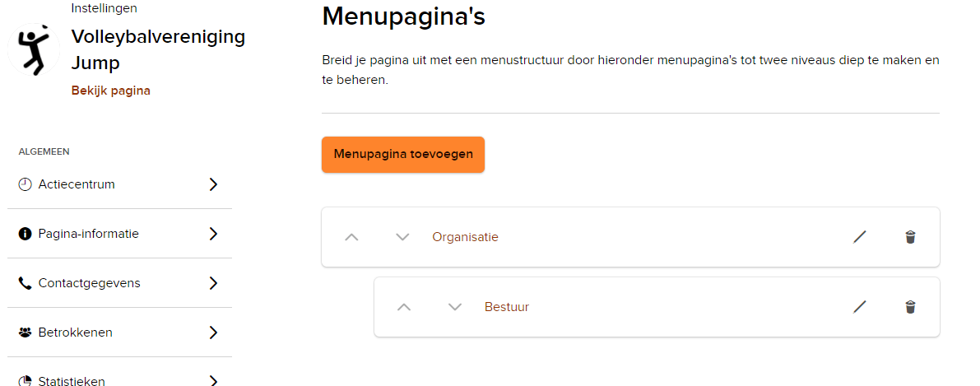This screenshot has height=386, width=980.
Task: Delete the Organisatie menu page
Action: pyautogui.click(x=910, y=237)
